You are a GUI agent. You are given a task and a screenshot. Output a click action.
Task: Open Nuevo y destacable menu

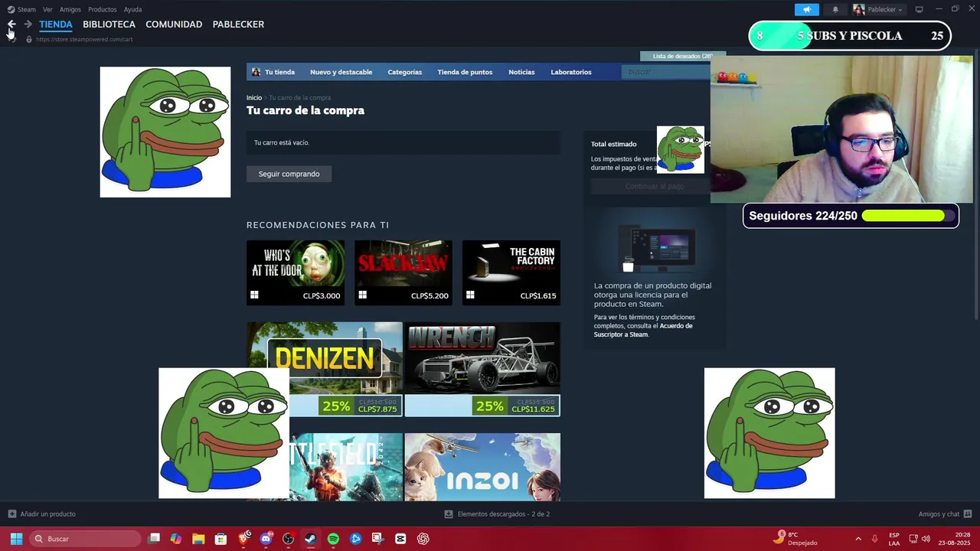tap(341, 72)
